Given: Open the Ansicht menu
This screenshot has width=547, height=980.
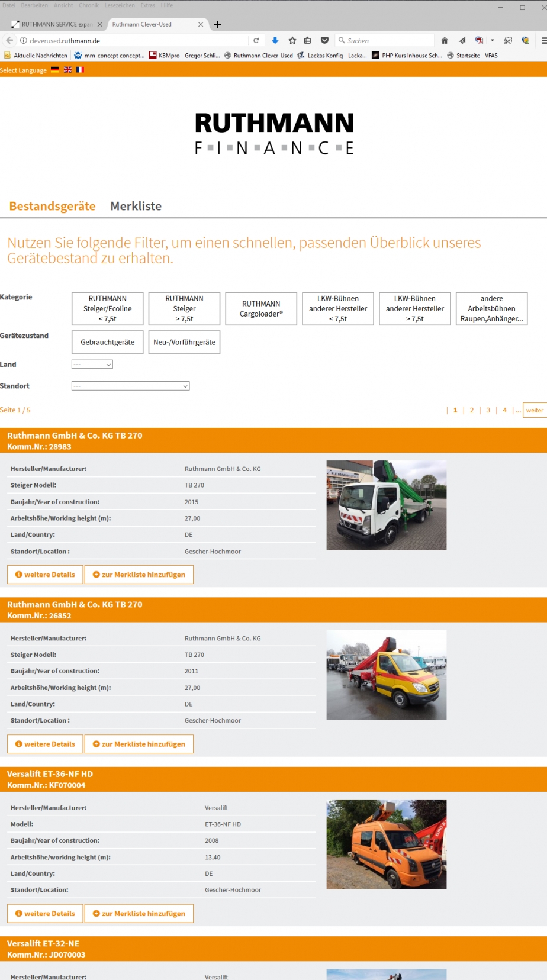Looking at the screenshot, I should [63, 5].
